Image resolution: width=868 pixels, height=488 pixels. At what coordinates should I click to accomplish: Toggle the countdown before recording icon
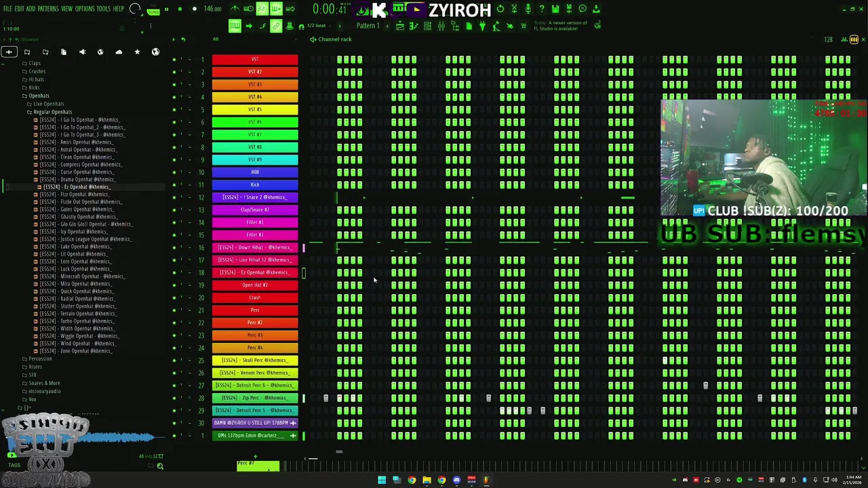(x=262, y=9)
